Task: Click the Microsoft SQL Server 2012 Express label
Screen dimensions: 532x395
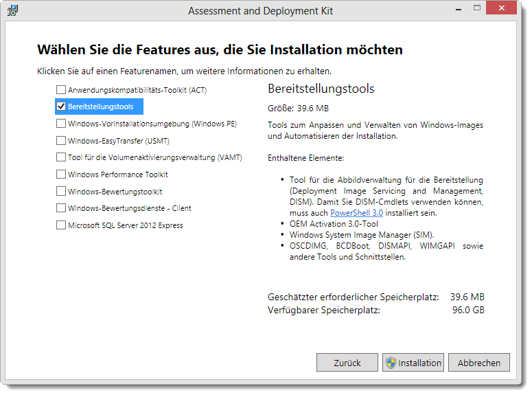Action: point(125,225)
